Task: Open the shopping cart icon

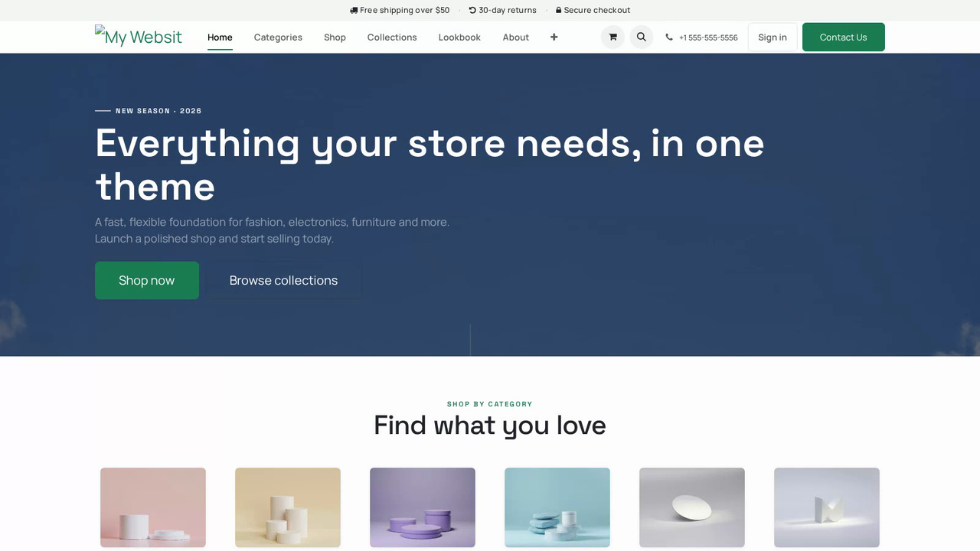Action: click(612, 37)
